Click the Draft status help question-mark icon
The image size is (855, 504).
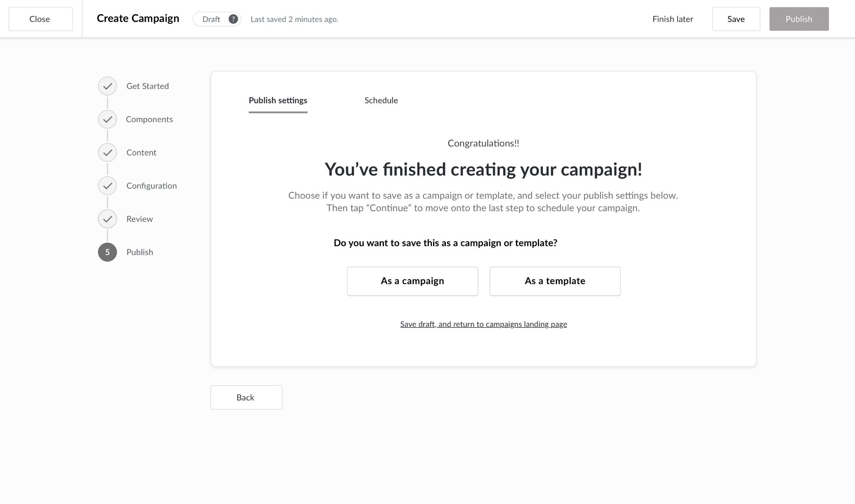(x=233, y=19)
